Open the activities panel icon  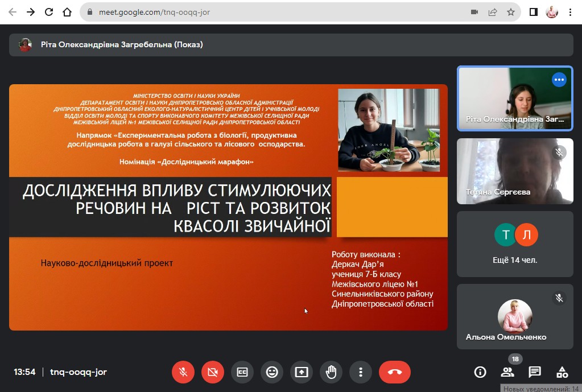coord(562,372)
